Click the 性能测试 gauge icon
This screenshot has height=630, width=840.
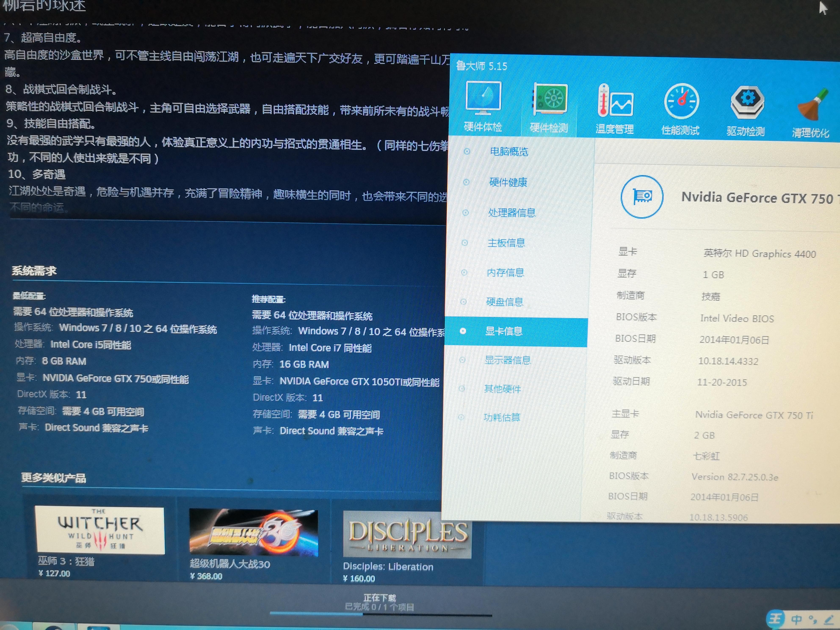pyautogui.click(x=681, y=101)
